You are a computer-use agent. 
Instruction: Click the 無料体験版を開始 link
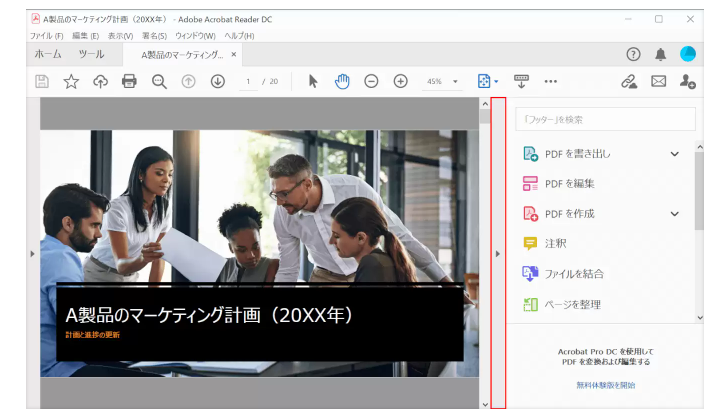click(x=605, y=384)
